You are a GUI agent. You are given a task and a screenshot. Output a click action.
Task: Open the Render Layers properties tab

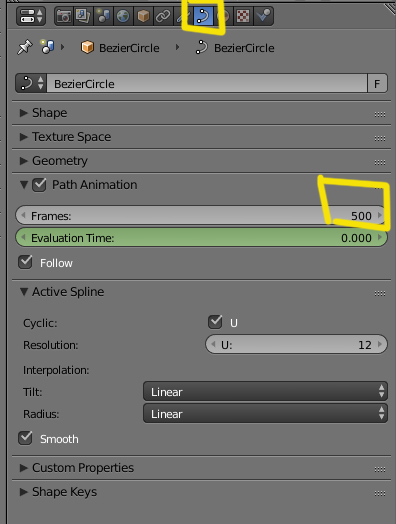point(84,16)
